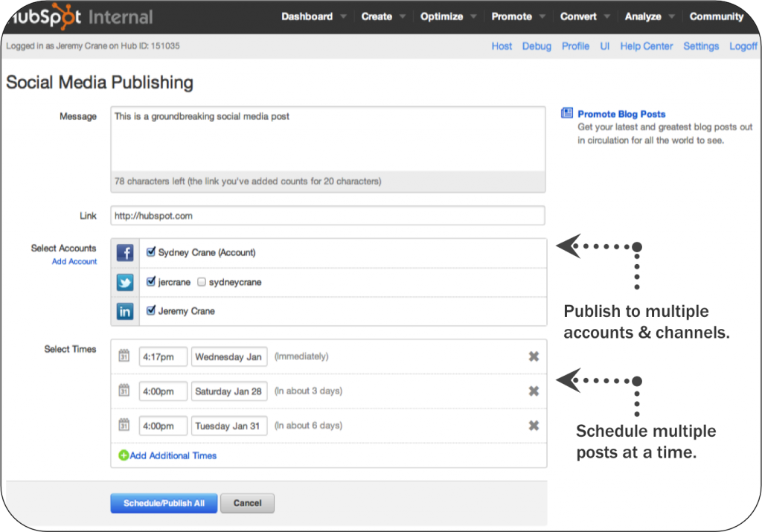Uncheck the jercrane Twitter checkbox

[x=151, y=281]
